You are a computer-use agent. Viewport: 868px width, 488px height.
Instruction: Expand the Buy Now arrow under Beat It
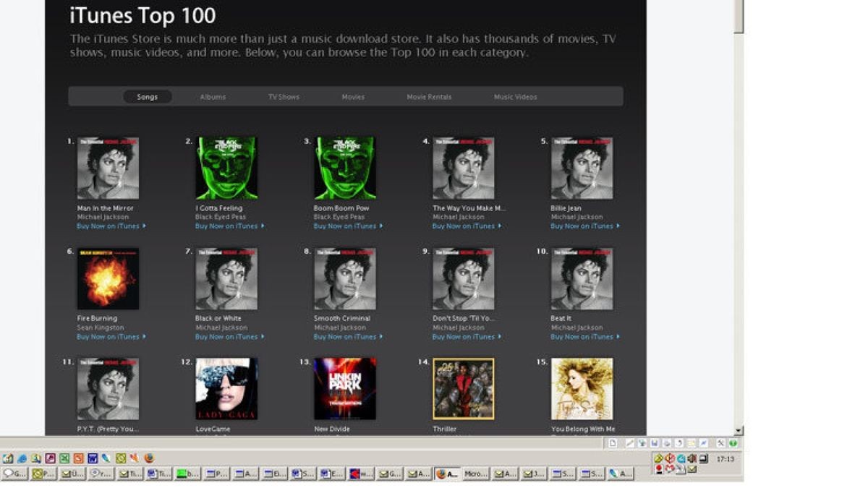point(618,337)
